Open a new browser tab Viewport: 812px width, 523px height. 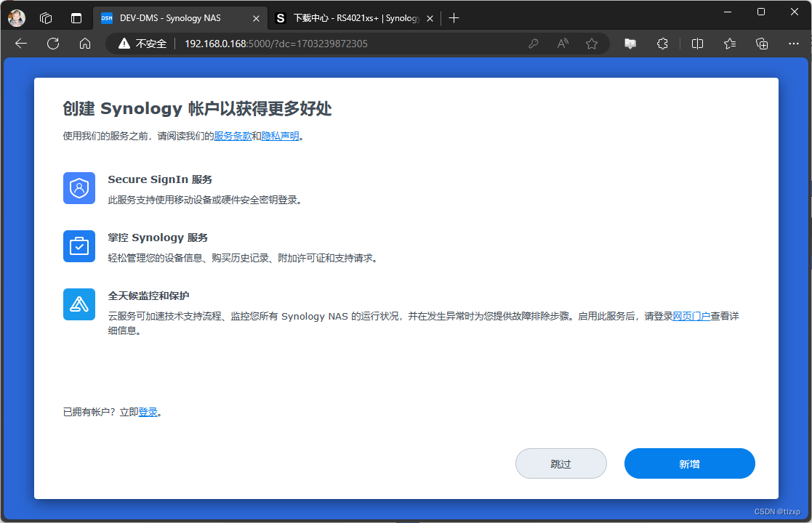454,18
